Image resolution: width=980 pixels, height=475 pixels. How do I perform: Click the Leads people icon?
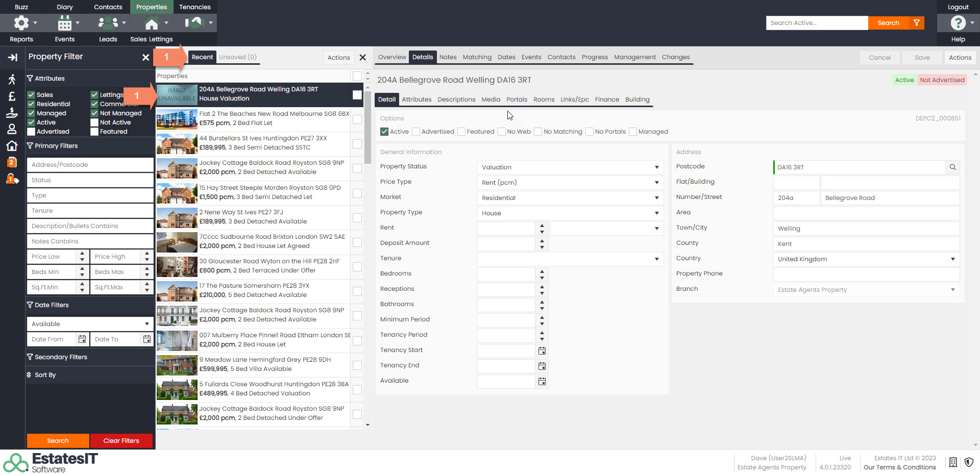point(108,23)
